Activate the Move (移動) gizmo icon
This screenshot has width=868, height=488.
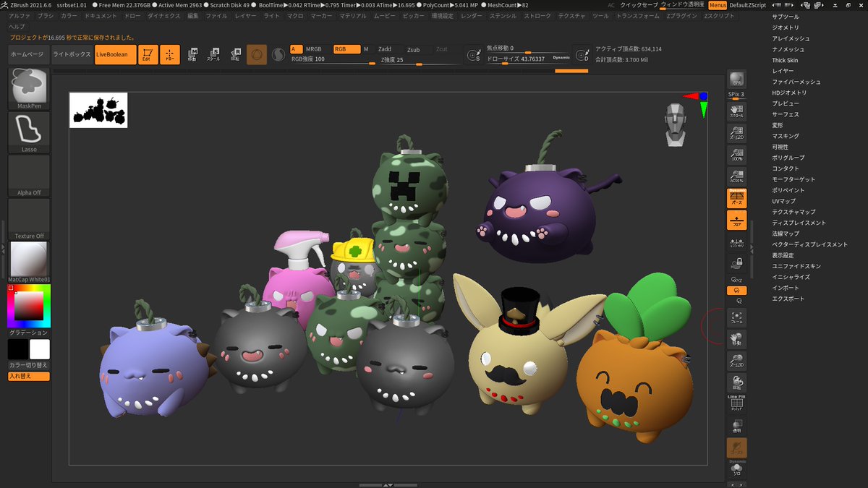pyautogui.click(x=192, y=55)
